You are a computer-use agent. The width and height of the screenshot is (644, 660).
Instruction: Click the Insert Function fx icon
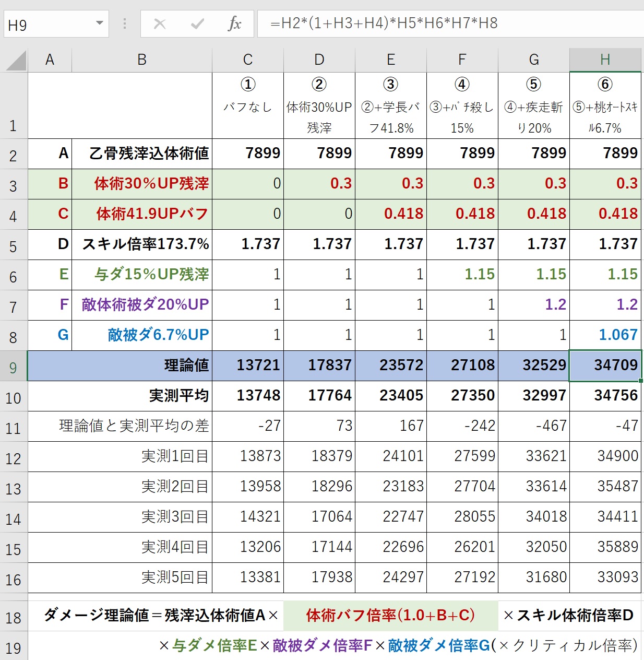[x=235, y=23]
